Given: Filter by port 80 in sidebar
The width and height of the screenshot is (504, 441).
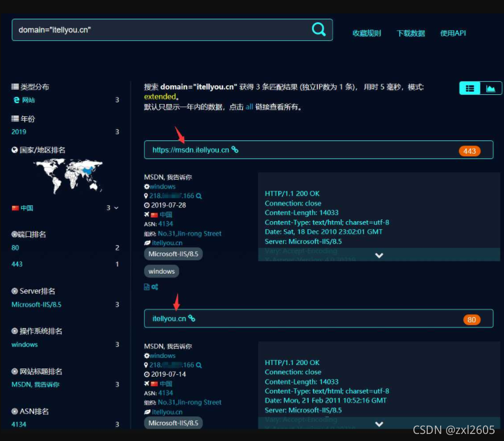Looking at the screenshot, I should (x=15, y=247).
